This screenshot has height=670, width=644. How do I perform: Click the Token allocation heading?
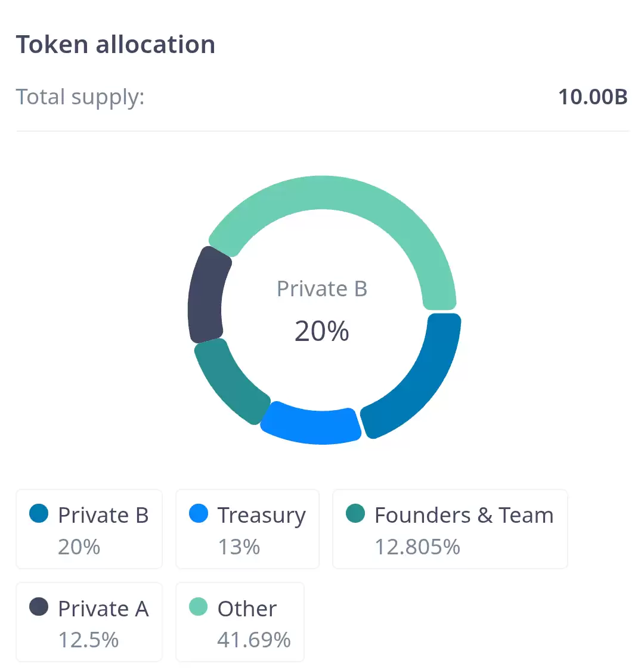[116, 45]
